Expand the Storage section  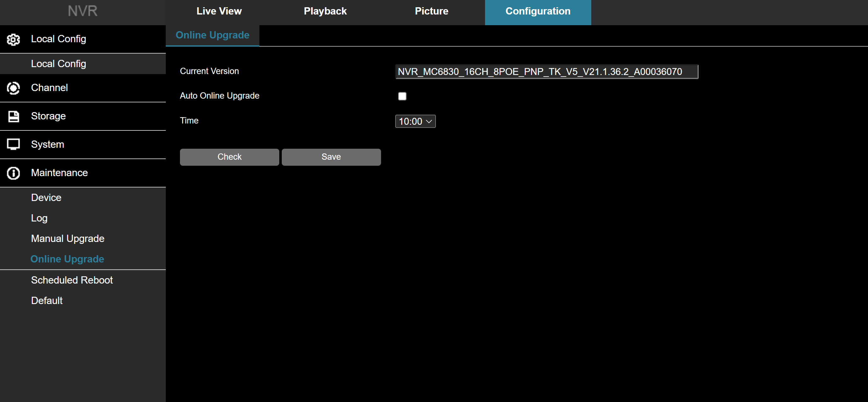(x=83, y=116)
